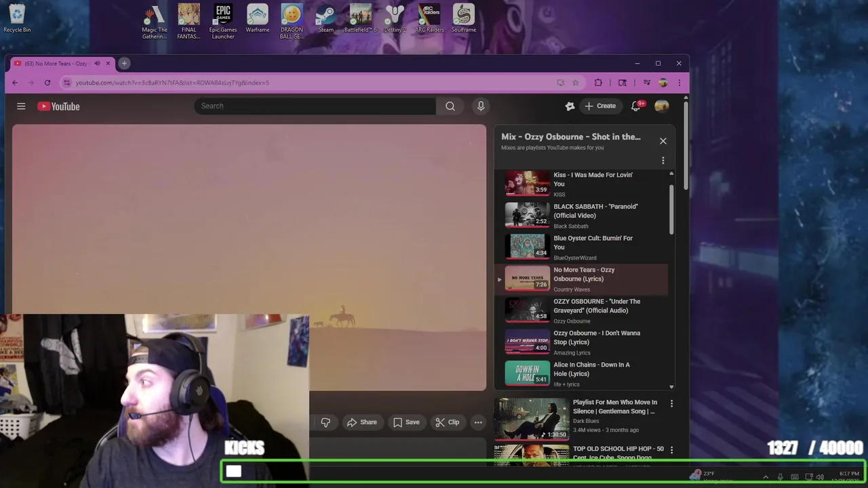868x488 pixels.
Task: Play OZZY OSBOURNE Under The Graveyard entry
Action: 583,310
